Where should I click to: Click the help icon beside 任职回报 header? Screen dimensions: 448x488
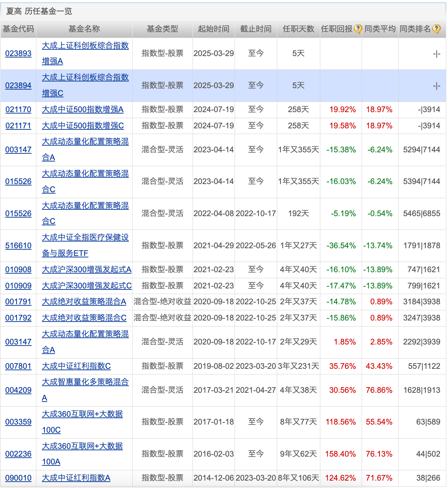tap(358, 29)
